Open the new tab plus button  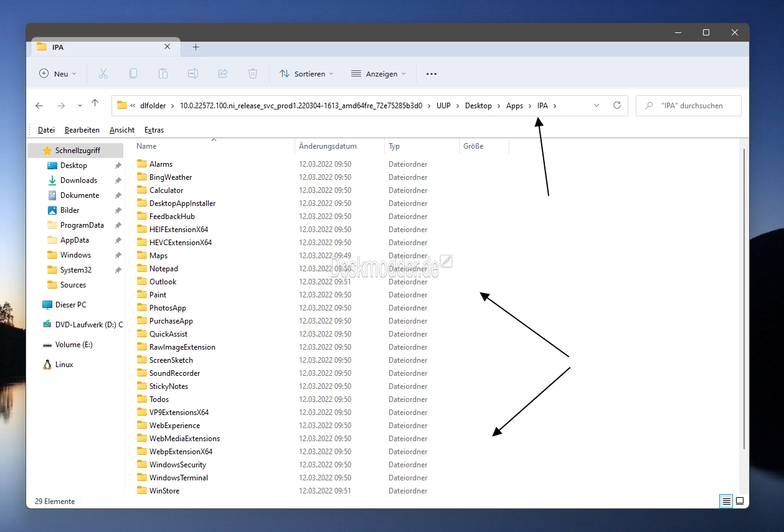[196, 47]
